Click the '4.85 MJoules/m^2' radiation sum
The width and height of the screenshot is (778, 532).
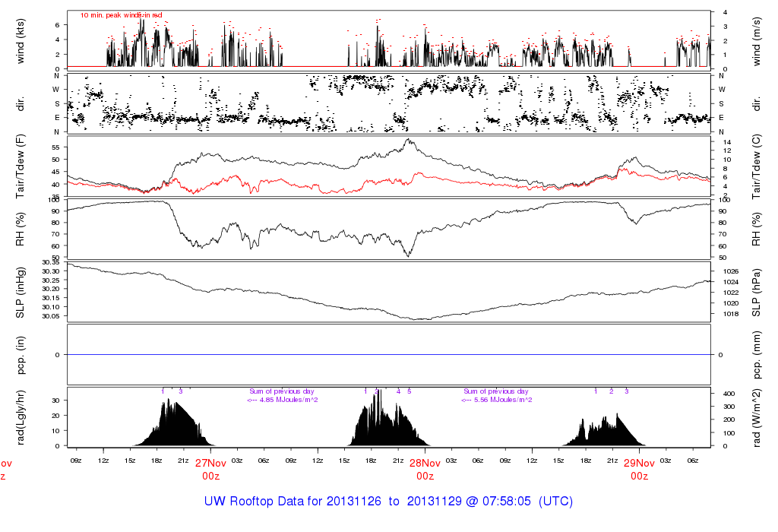289,400
